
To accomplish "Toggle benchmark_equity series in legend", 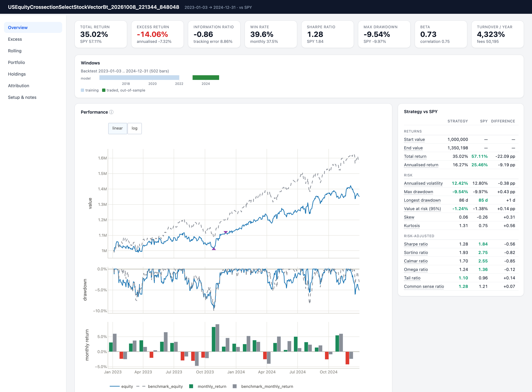I will [160, 386].
